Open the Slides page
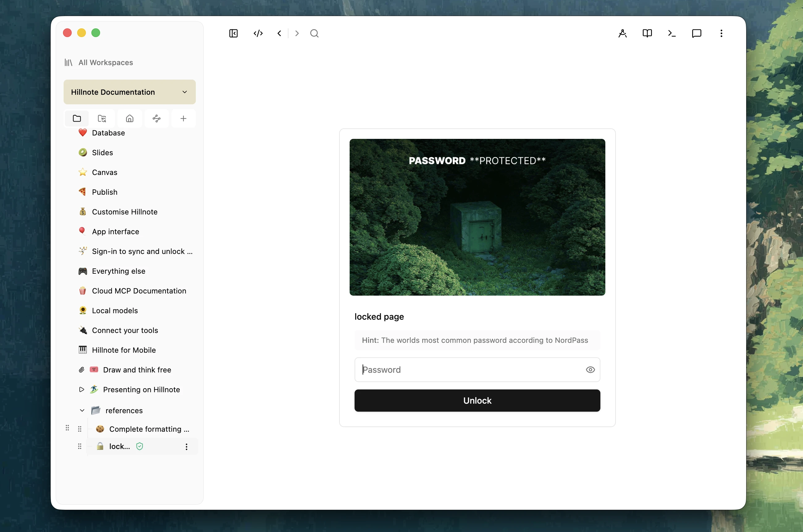The image size is (803, 532). coord(103,152)
